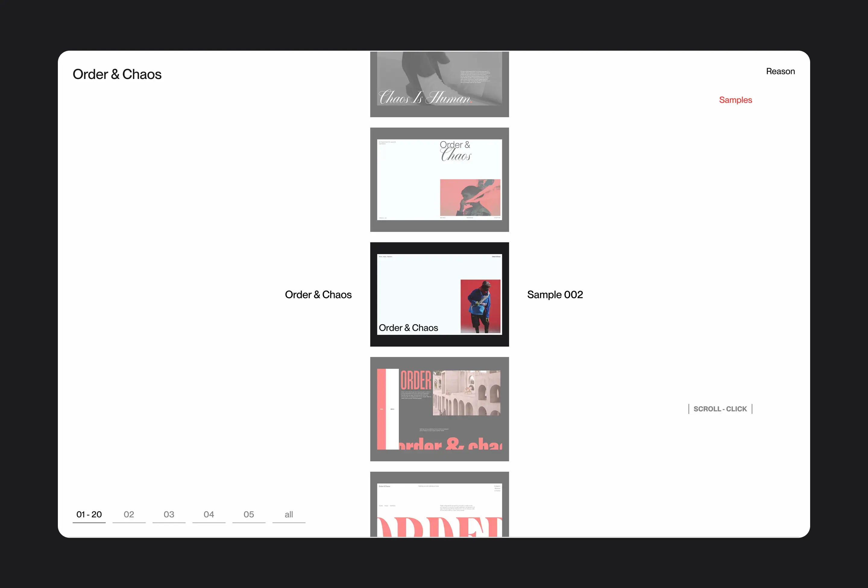Click the pink portrait image in second thumbnail
This screenshot has height=588, width=868.
(470, 198)
